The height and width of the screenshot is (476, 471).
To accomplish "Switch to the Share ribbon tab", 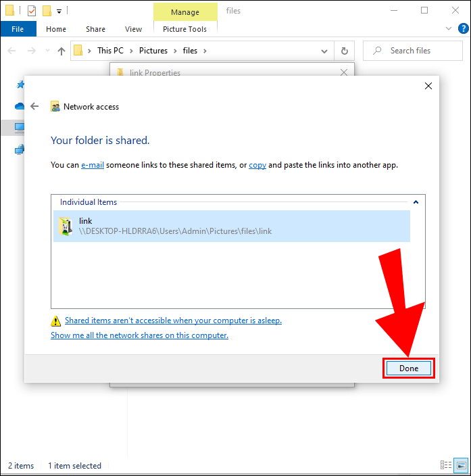I will tap(95, 29).
